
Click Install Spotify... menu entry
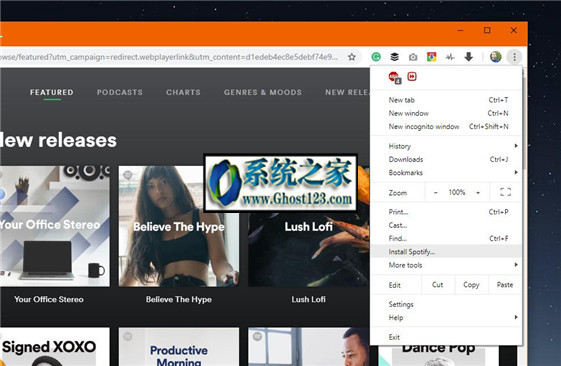click(x=446, y=252)
